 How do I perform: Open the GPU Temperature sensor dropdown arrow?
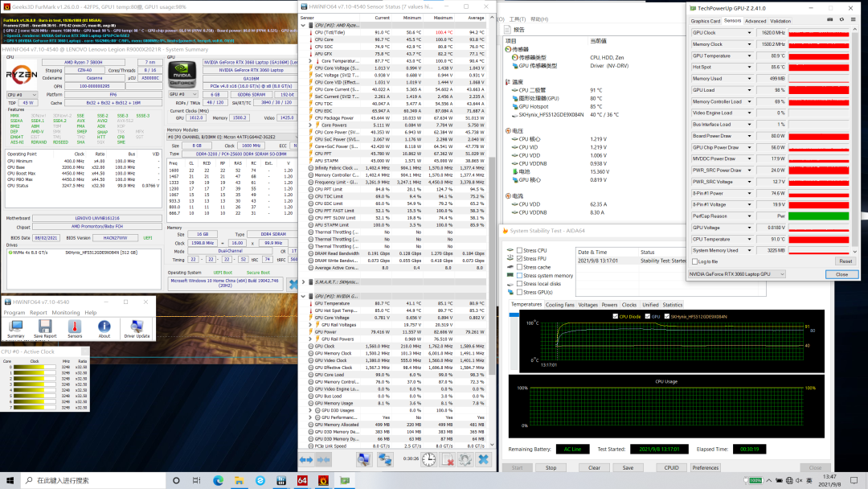pyautogui.click(x=750, y=56)
